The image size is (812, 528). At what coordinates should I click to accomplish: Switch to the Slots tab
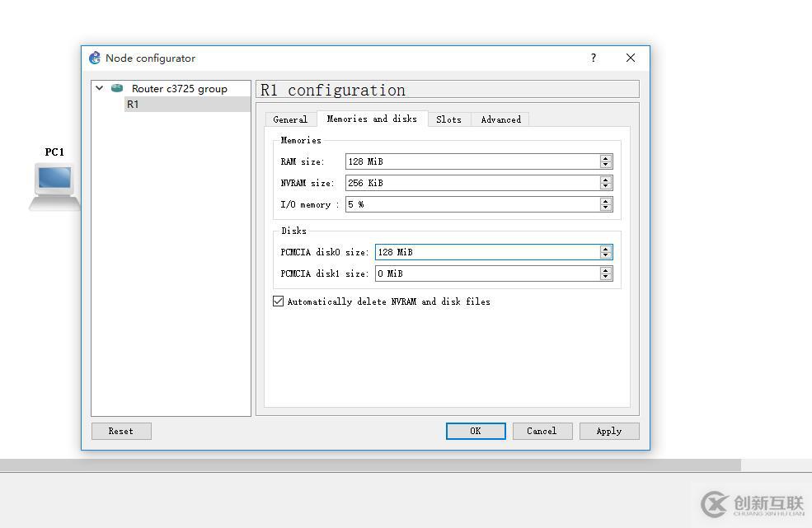[448, 119]
